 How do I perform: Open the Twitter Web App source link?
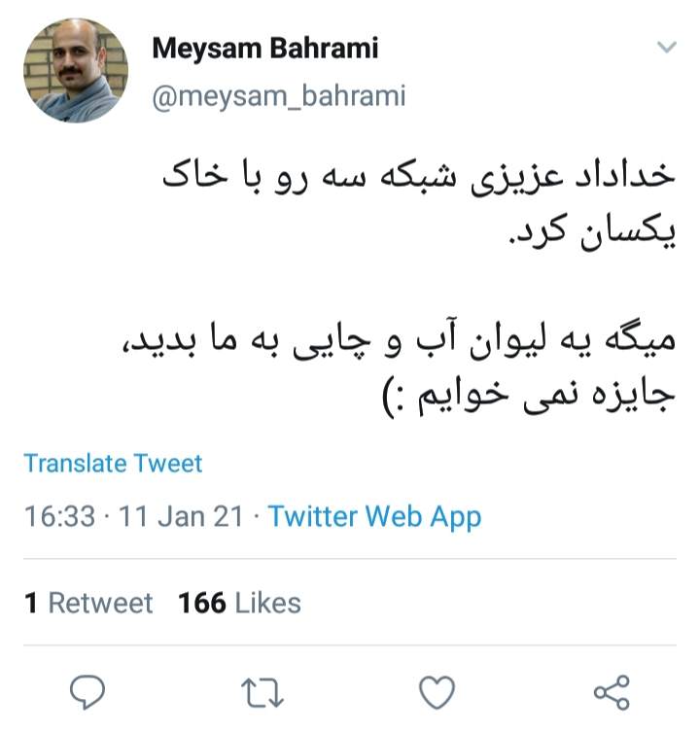(x=374, y=517)
